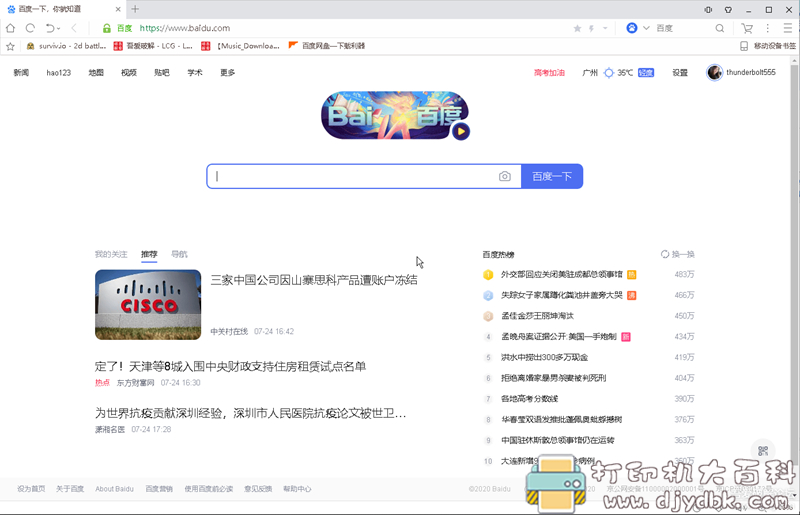This screenshot has height=515, width=800.
Task: Click the 广州 city weather label
Action: point(590,72)
